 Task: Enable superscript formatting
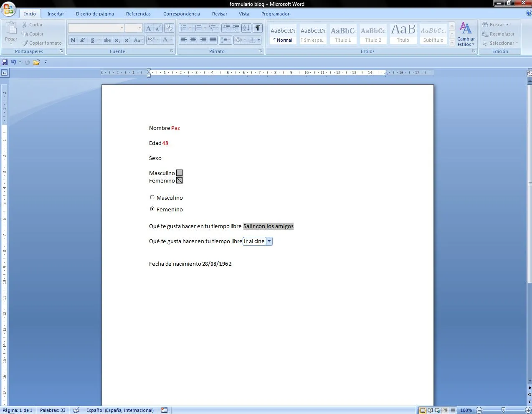pos(127,40)
